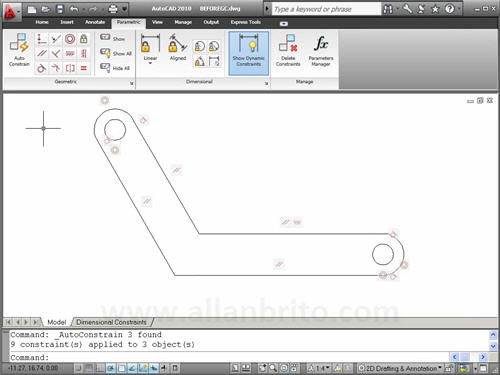500x375 pixels.
Task: Select the Aligned dimensional constraint
Action: [x=178, y=48]
